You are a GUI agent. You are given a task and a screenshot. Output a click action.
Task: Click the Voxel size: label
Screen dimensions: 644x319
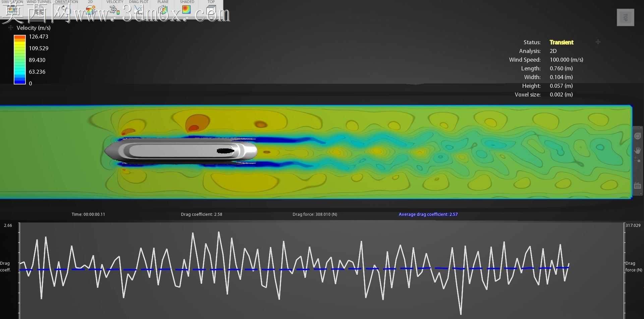[528, 94]
